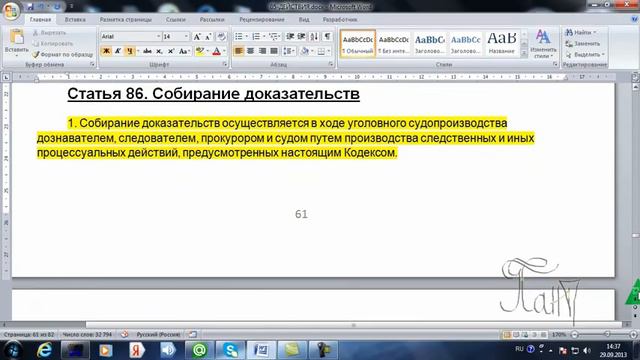Open Skype from the taskbar

231,350
